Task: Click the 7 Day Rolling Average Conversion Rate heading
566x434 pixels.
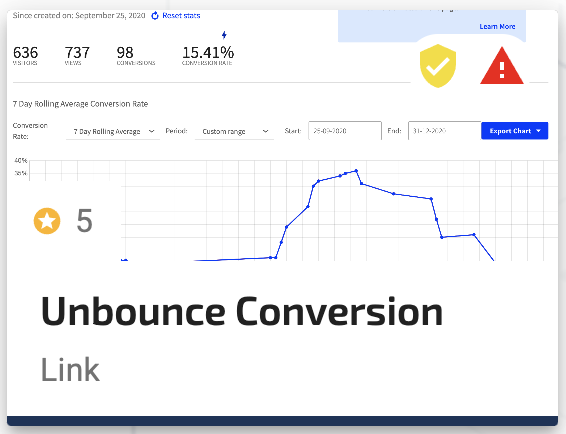Action: pos(80,104)
